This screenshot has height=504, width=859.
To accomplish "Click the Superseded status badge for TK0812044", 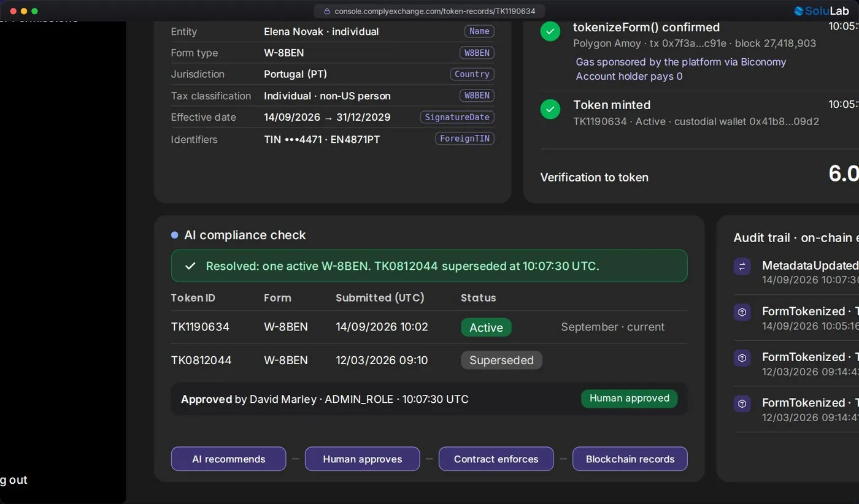I will point(501,360).
